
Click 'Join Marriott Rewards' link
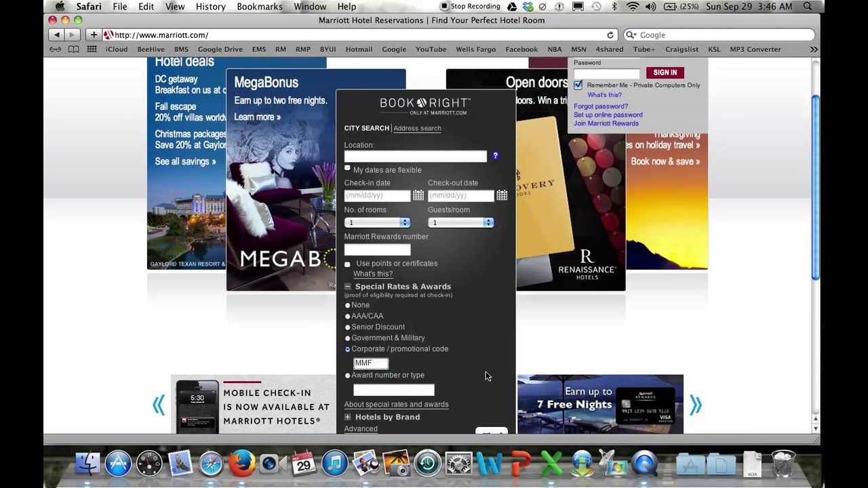click(x=606, y=123)
